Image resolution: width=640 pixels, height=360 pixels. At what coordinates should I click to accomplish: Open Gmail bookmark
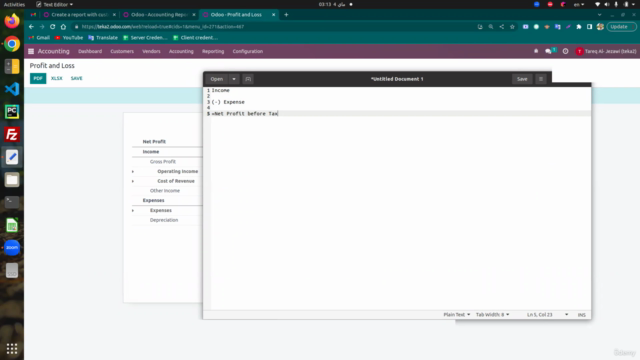pyautogui.click(x=40, y=38)
